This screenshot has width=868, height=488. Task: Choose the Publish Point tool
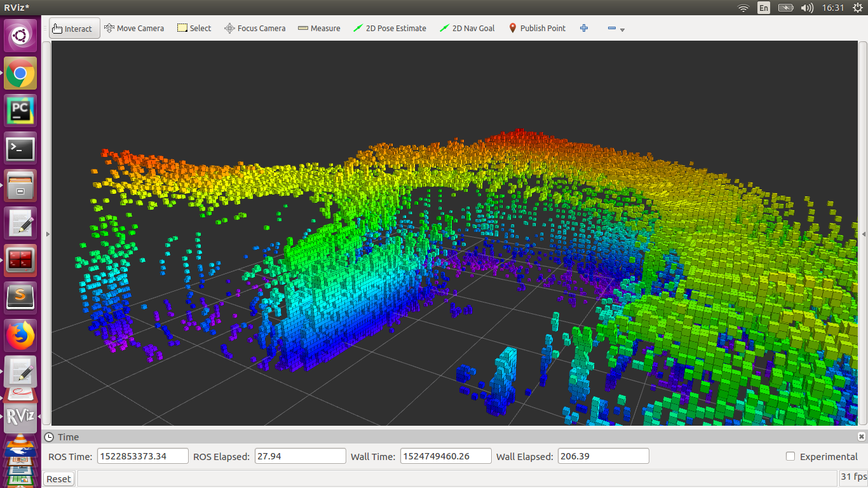point(537,28)
